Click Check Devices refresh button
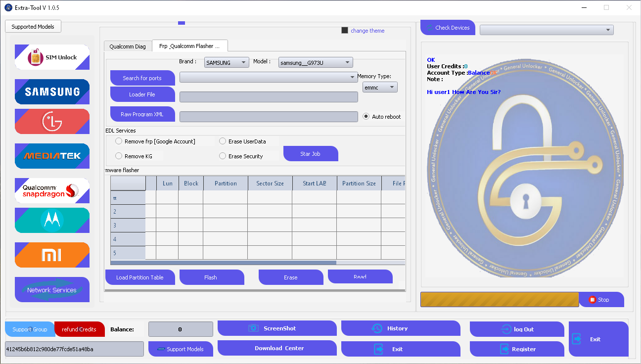The image size is (641, 364). click(x=448, y=28)
